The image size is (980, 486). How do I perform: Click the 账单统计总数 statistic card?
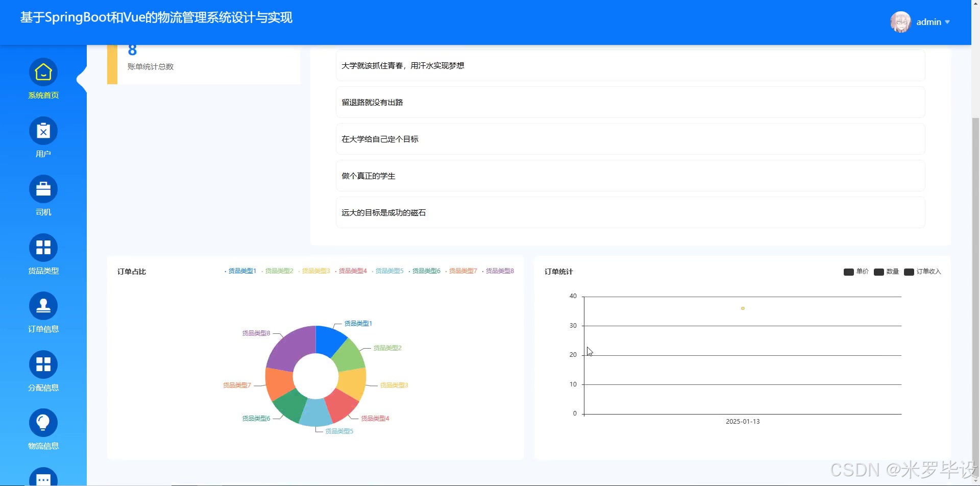[204, 64]
